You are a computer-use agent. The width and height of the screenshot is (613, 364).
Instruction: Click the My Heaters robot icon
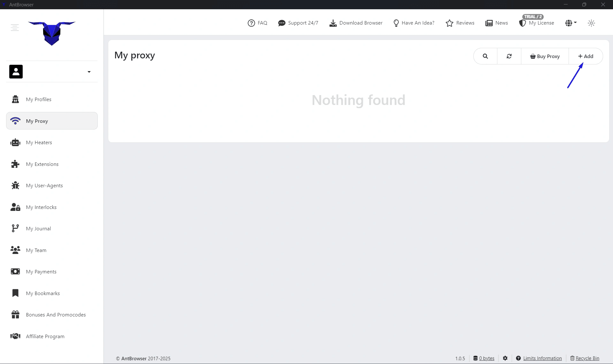tap(15, 142)
